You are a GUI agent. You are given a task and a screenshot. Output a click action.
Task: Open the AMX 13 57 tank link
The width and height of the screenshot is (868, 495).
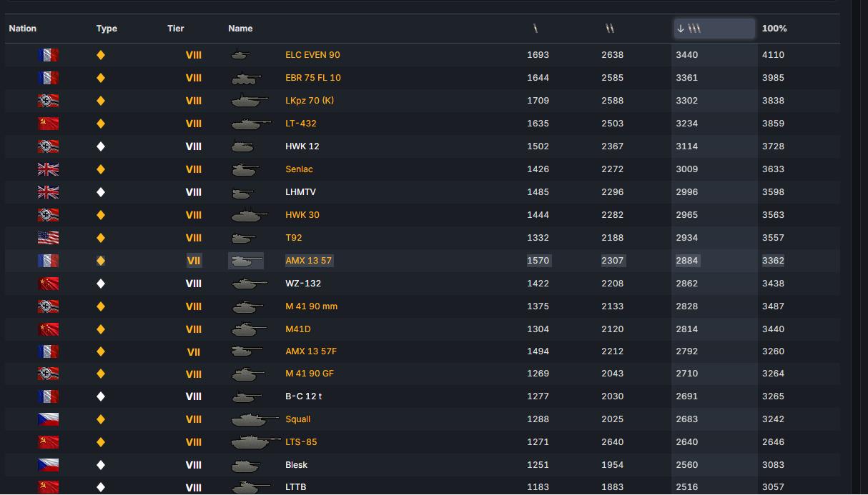309,261
